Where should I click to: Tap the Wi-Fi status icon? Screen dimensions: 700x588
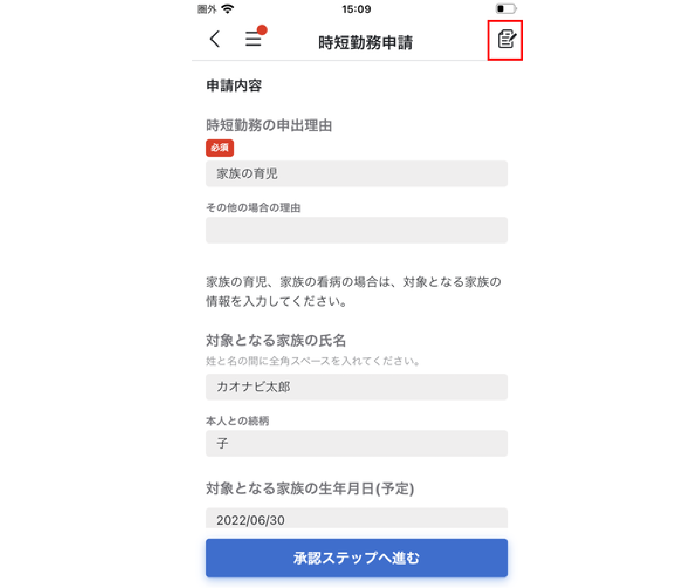click(x=228, y=9)
